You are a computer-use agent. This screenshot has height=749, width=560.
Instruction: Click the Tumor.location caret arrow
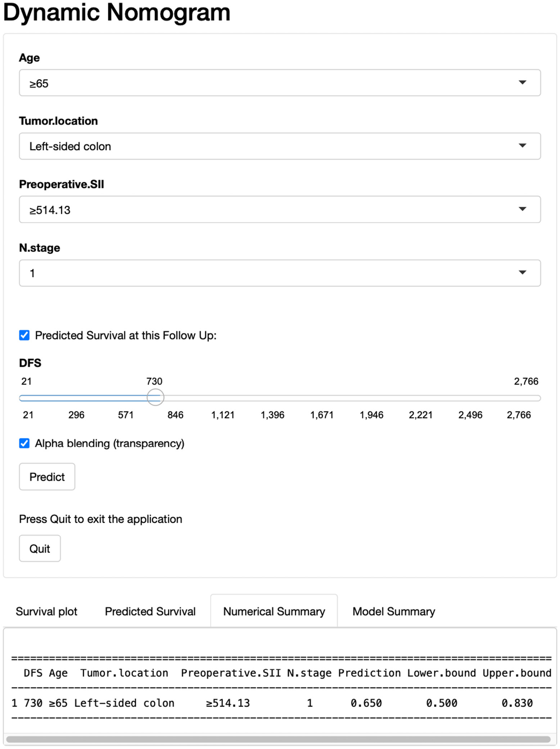522,146
